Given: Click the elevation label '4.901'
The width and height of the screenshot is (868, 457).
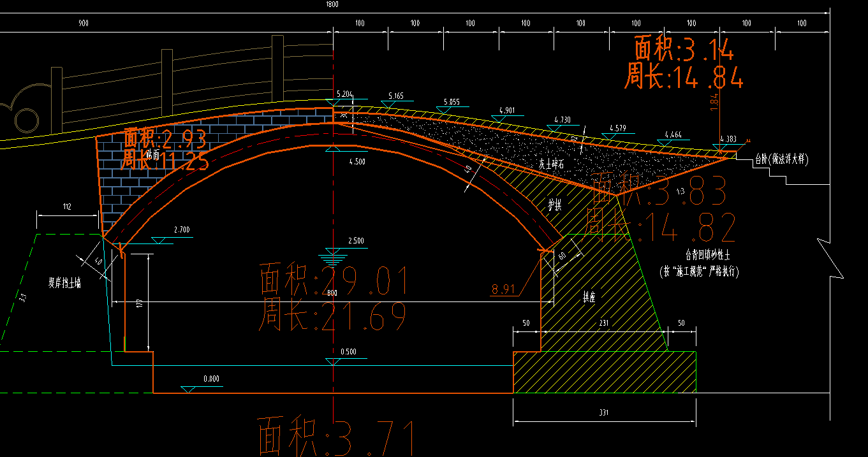Looking at the screenshot, I should pos(507,110).
